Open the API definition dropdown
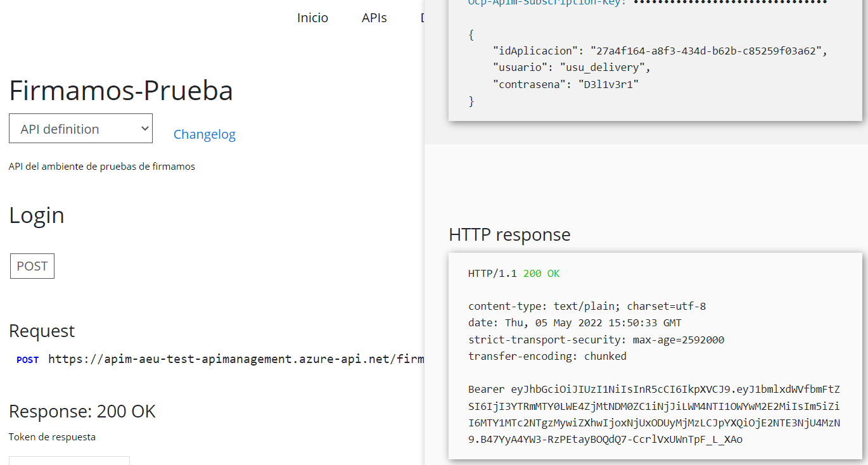 point(80,129)
